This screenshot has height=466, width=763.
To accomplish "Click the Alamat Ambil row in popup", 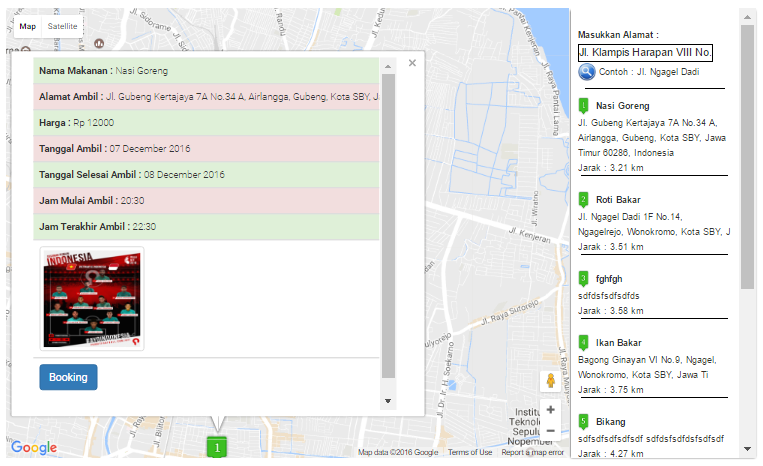I will [x=206, y=96].
